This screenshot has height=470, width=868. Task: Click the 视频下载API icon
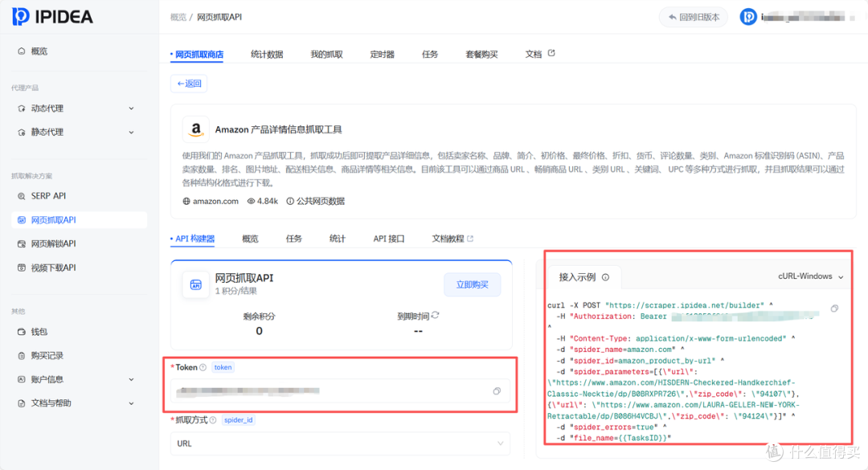pos(22,268)
